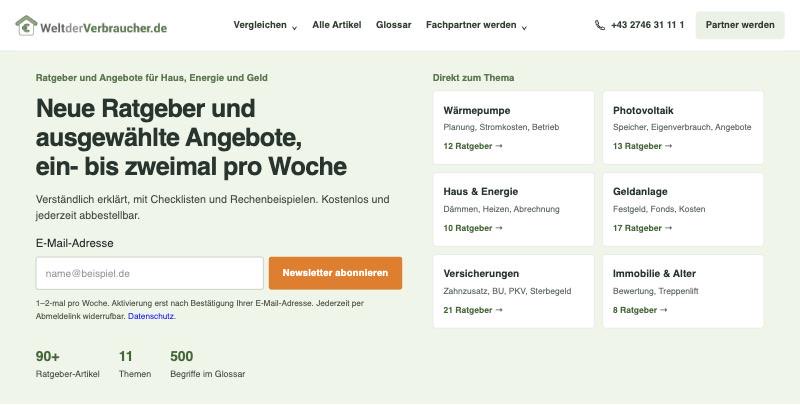The width and height of the screenshot is (800, 405).
Task: Click the phone icon beside the number
Action: (599, 25)
